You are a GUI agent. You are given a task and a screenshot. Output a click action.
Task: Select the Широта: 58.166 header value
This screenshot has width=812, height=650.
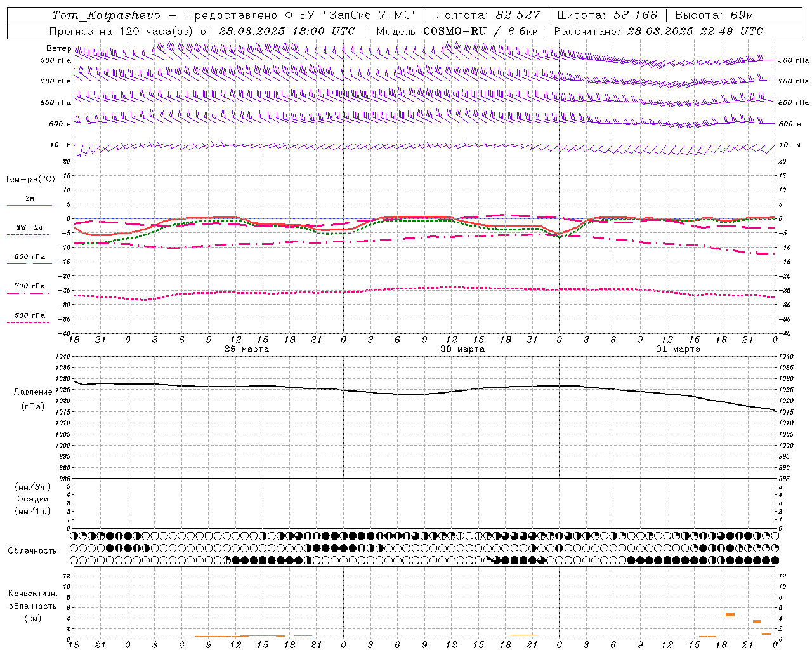[x=607, y=15]
